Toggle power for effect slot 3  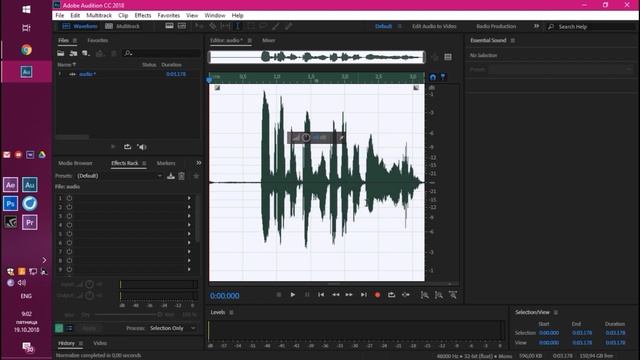click(x=69, y=216)
